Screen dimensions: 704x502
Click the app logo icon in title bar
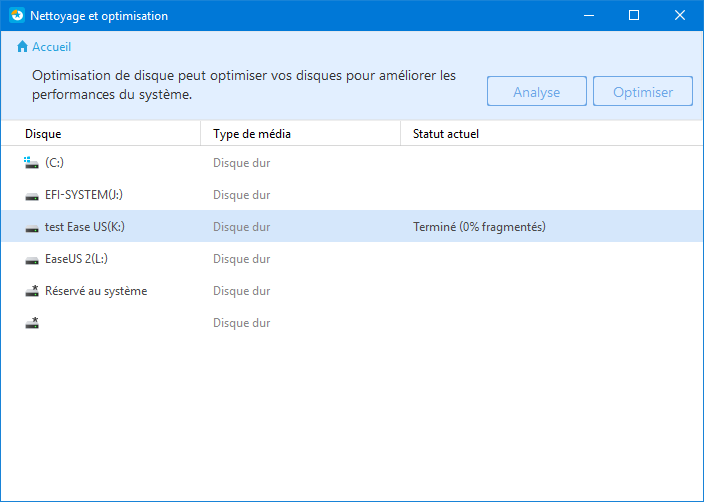[x=17, y=15]
